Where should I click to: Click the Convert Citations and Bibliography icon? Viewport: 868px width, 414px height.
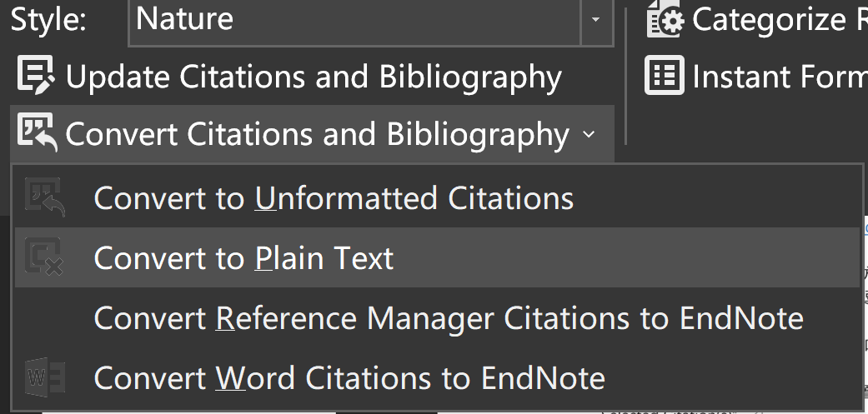point(37,132)
